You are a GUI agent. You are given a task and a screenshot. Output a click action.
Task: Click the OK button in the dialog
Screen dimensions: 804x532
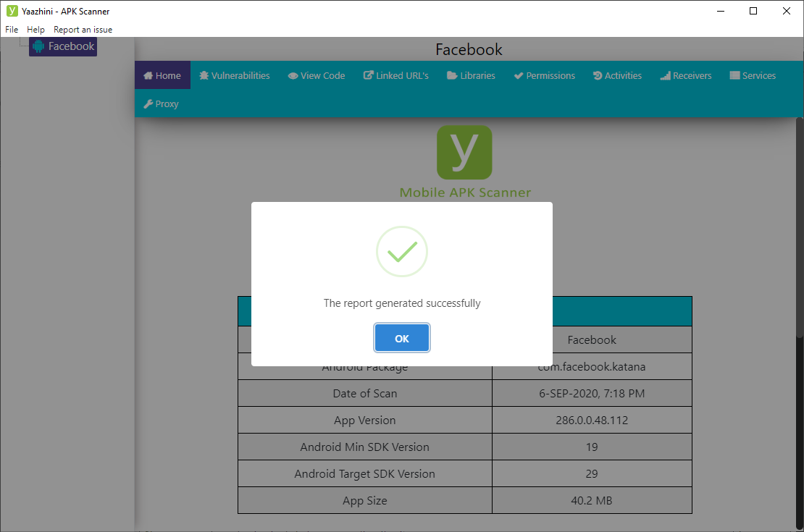[401, 338]
